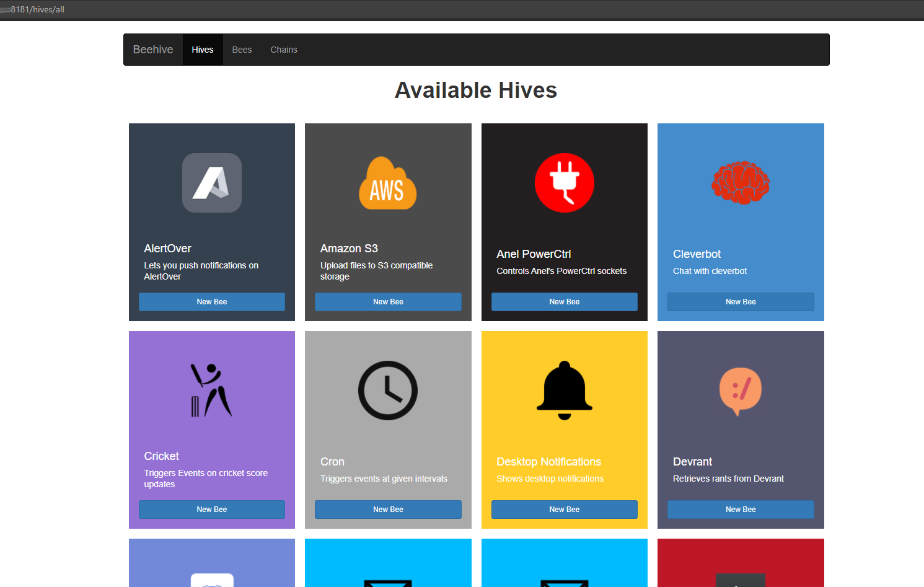The image size is (924, 587).
Task: Click the Desktop Notifications hive title
Action: click(x=548, y=462)
